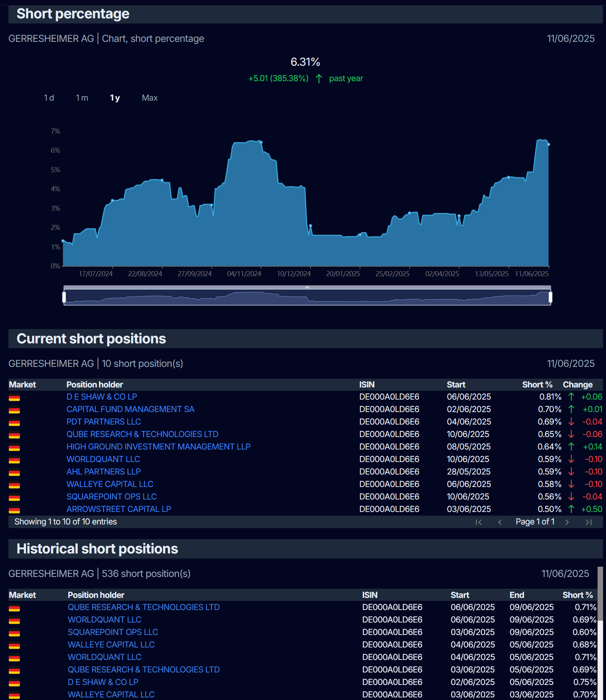Screen dimensions: 606x700
Task: Open PDT PARTNERS LLC link
Action: [104, 422]
